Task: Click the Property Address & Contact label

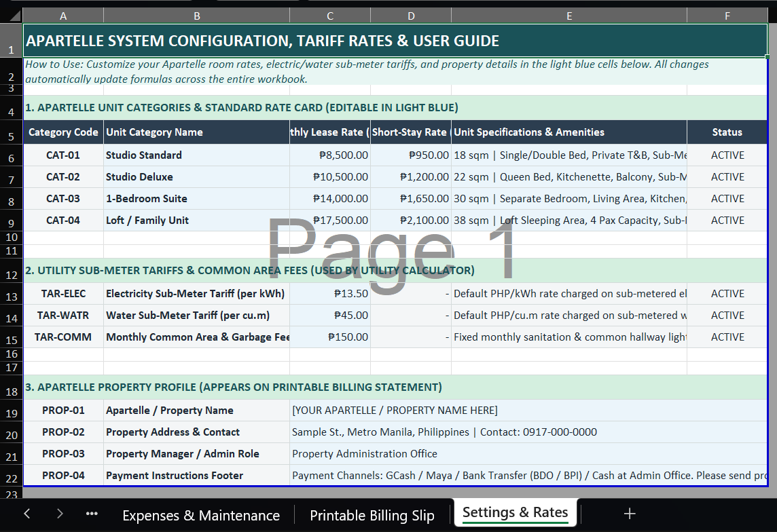Action: [x=197, y=432]
